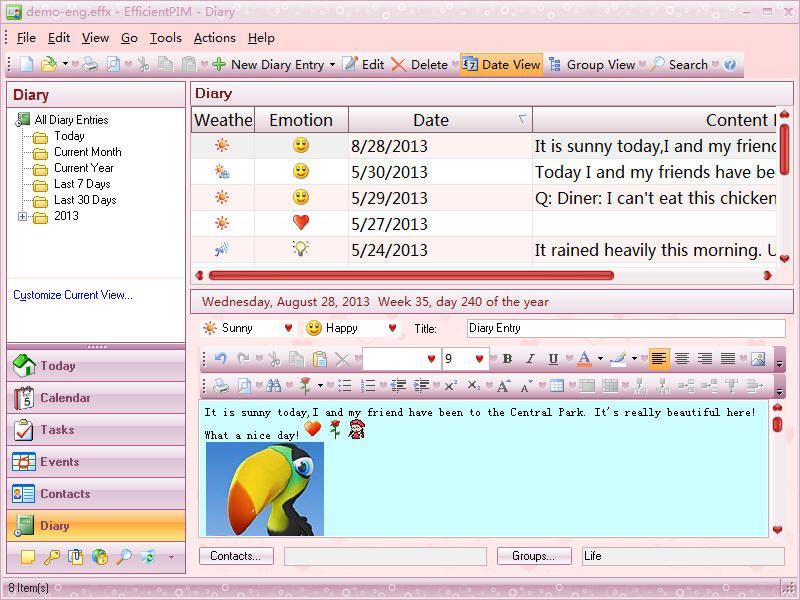
Task: Copy selection using the editor toolbar copy icon
Action: [x=296, y=359]
